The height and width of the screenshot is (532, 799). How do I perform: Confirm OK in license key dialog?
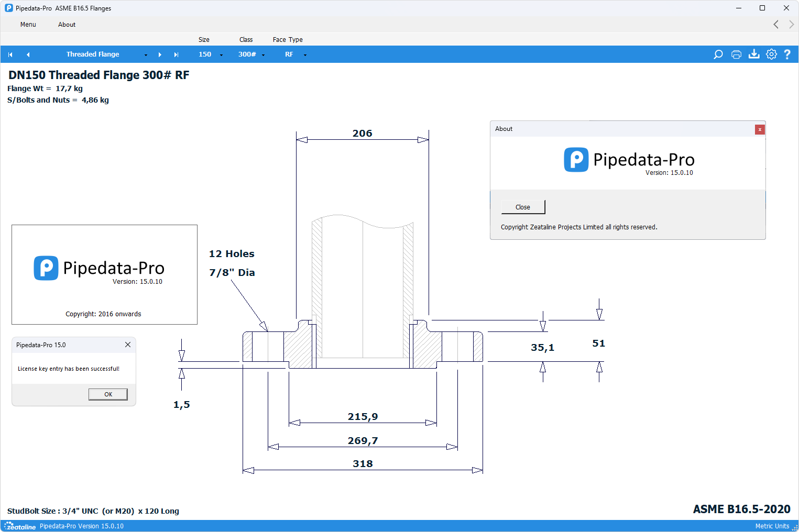[108, 394]
